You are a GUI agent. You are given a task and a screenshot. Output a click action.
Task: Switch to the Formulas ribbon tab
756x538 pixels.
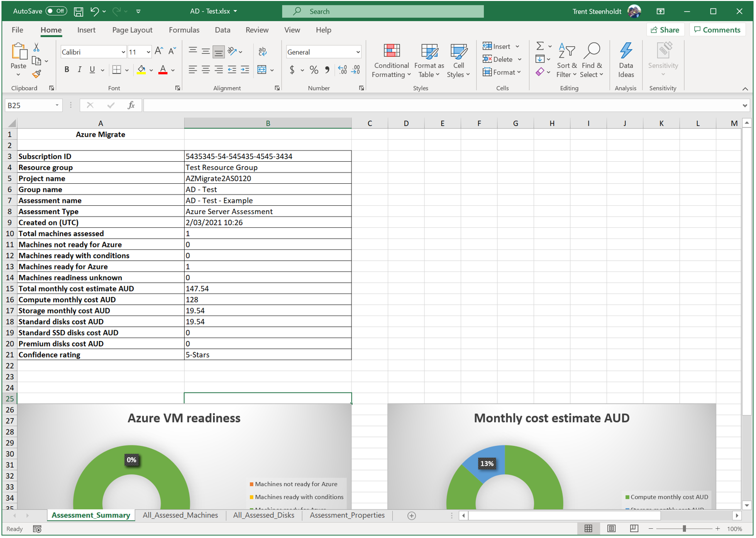pyautogui.click(x=184, y=30)
